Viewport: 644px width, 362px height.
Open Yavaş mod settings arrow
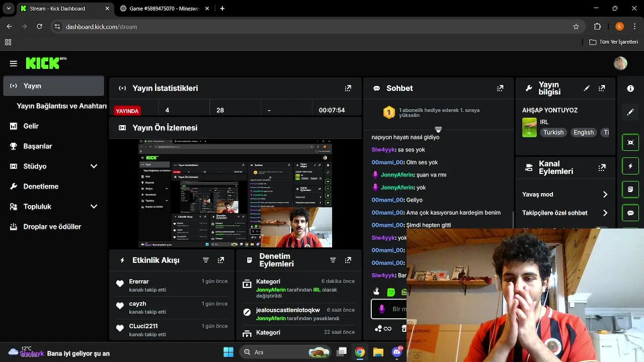(x=605, y=195)
